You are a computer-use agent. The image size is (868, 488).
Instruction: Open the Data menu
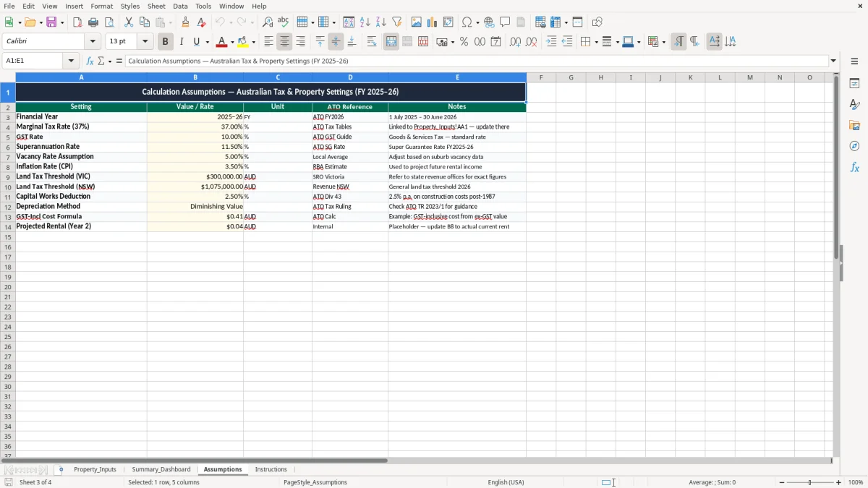point(180,6)
